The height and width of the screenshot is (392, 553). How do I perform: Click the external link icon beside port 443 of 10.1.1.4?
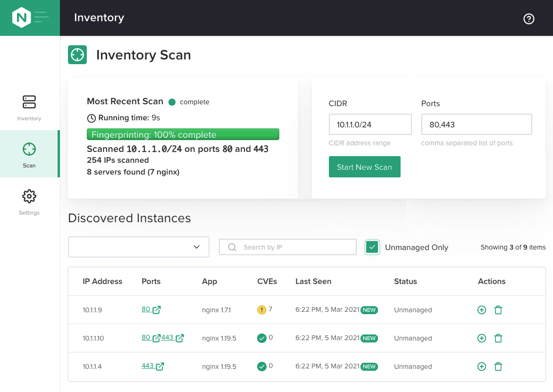click(x=160, y=367)
